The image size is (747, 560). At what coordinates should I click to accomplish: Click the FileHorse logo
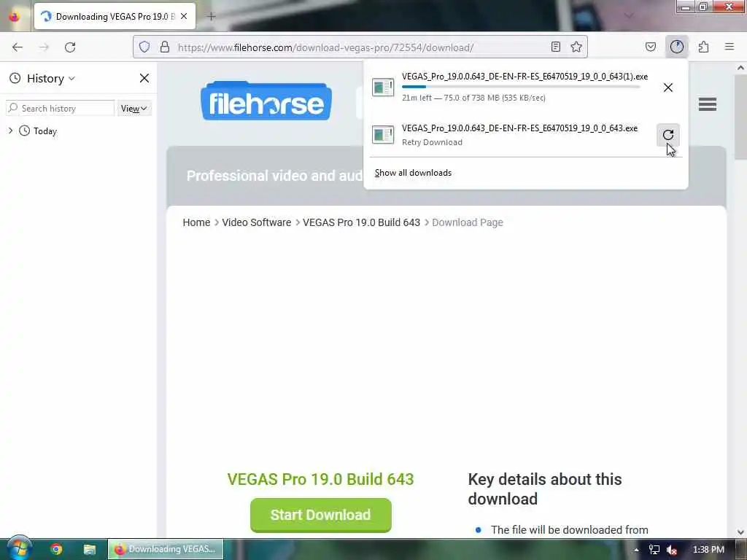pyautogui.click(x=266, y=101)
